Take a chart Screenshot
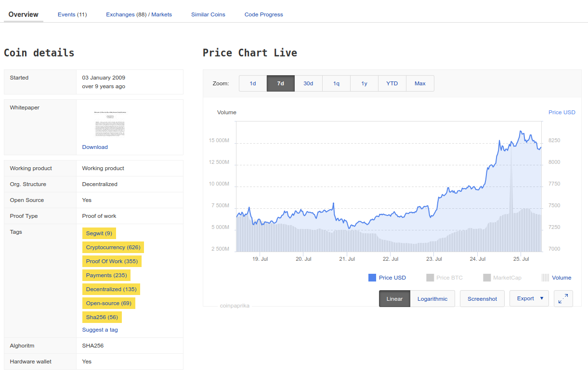This screenshot has height=375, width=588. click(x=482, y=299)
